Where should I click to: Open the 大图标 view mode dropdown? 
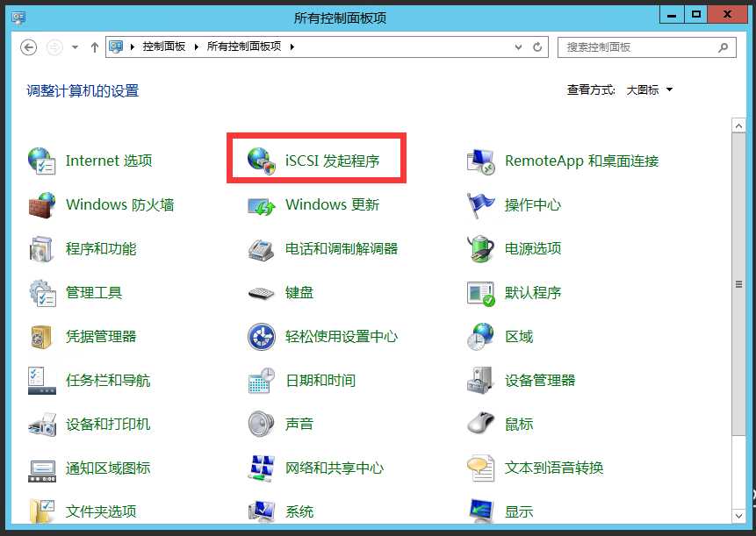point(649,90)
